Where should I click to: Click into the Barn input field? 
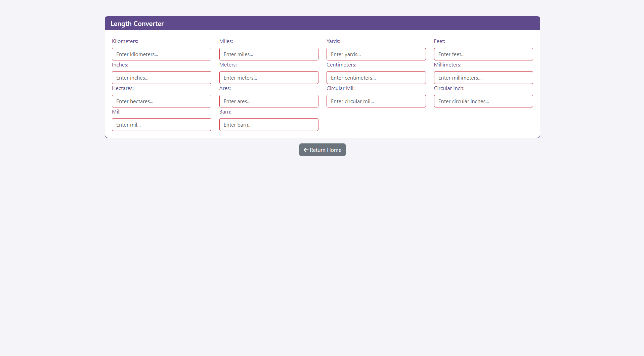click(x=268, y=125)
